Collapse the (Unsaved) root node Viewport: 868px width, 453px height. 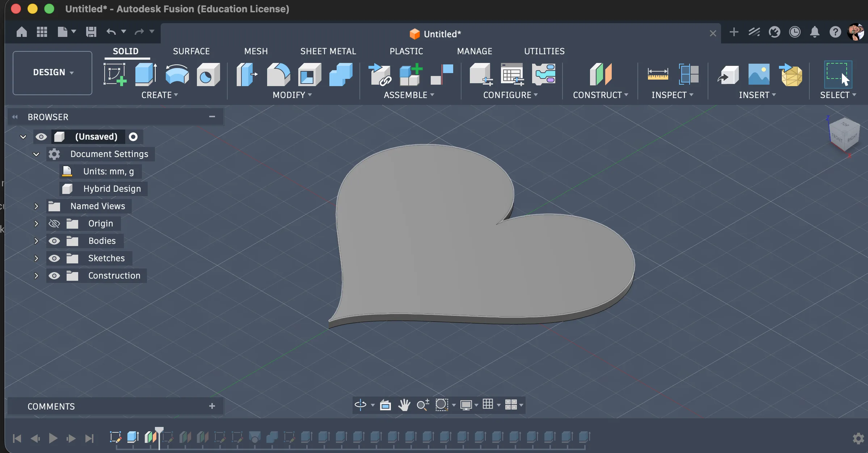coord(23,137)
